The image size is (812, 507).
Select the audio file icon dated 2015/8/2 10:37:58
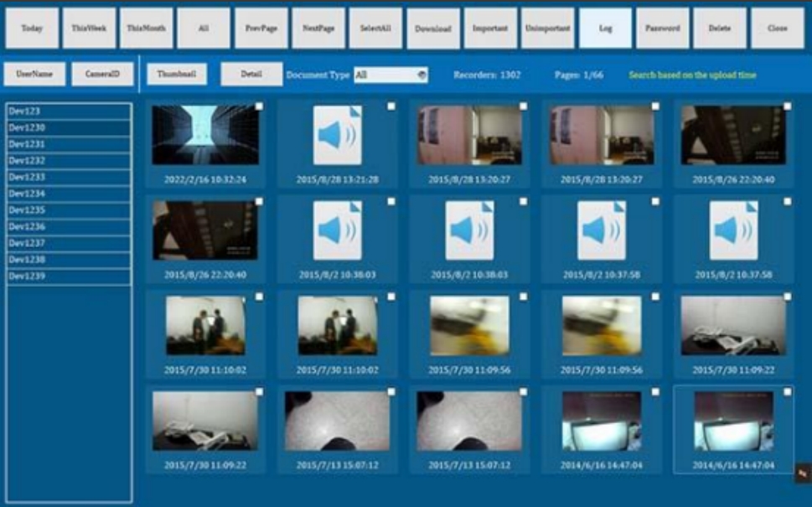(601, 230)
